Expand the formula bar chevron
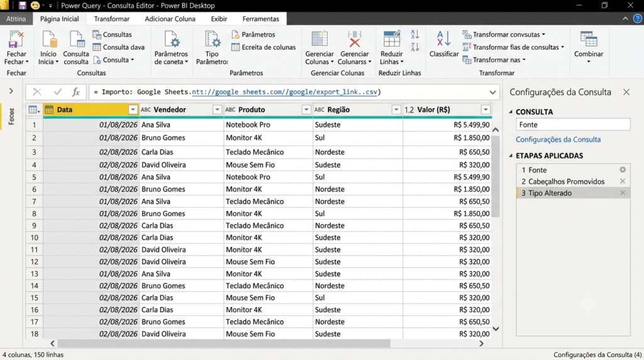The image size is (644, 360). pyautogui.click(x=492, y=93)
